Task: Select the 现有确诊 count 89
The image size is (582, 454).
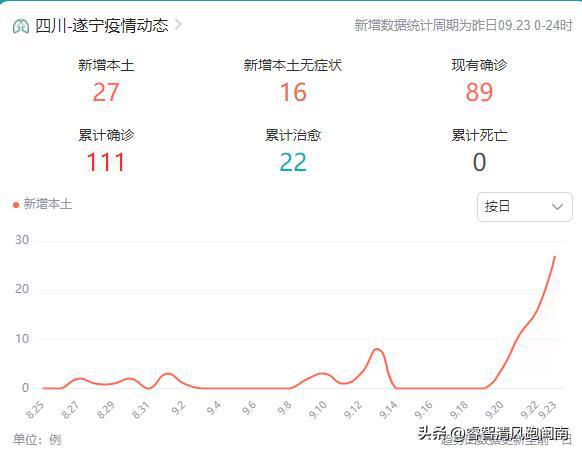Action: [479, 92]
